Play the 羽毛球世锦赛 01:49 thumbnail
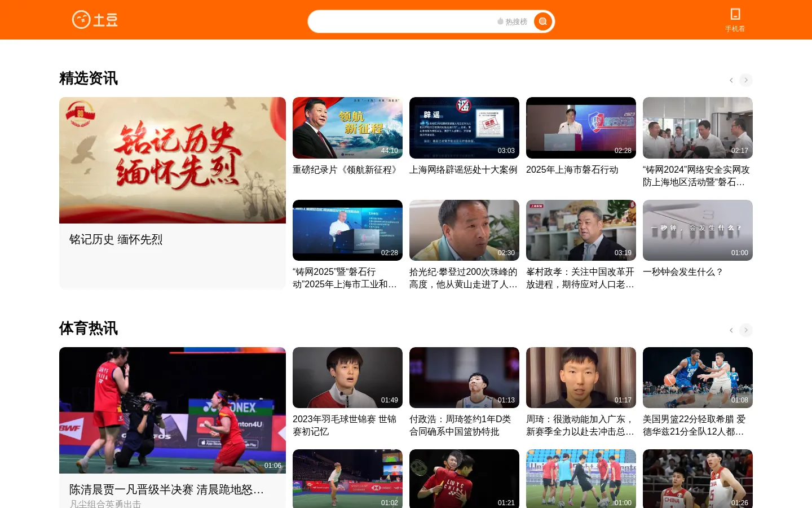The width and height of the screenshot is (812, 508). click(x=347, y=378)
